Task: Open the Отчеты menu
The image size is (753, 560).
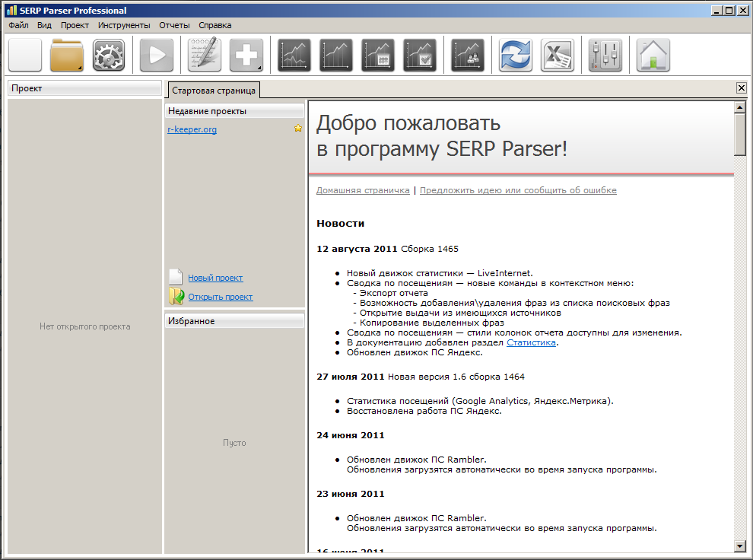Action: pyautogui.click(x=174, y=25)
